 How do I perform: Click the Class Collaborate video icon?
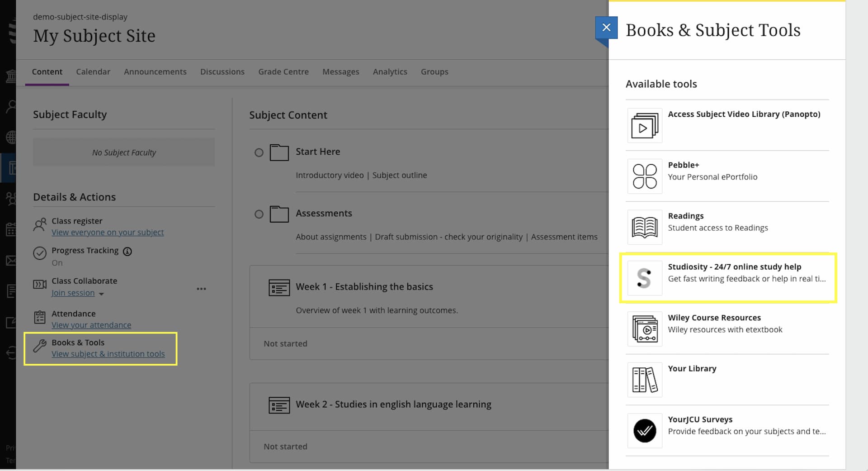click(x=40, y=284)
